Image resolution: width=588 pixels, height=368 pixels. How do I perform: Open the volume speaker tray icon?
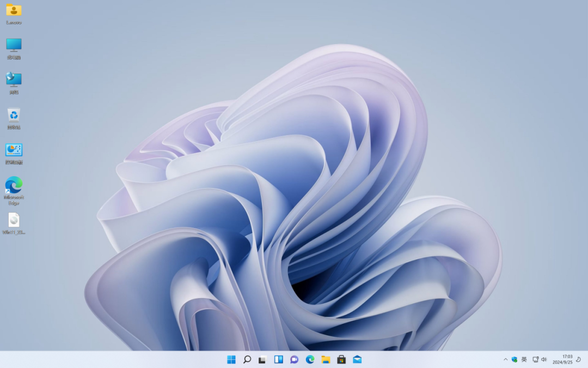click(544, 360)
